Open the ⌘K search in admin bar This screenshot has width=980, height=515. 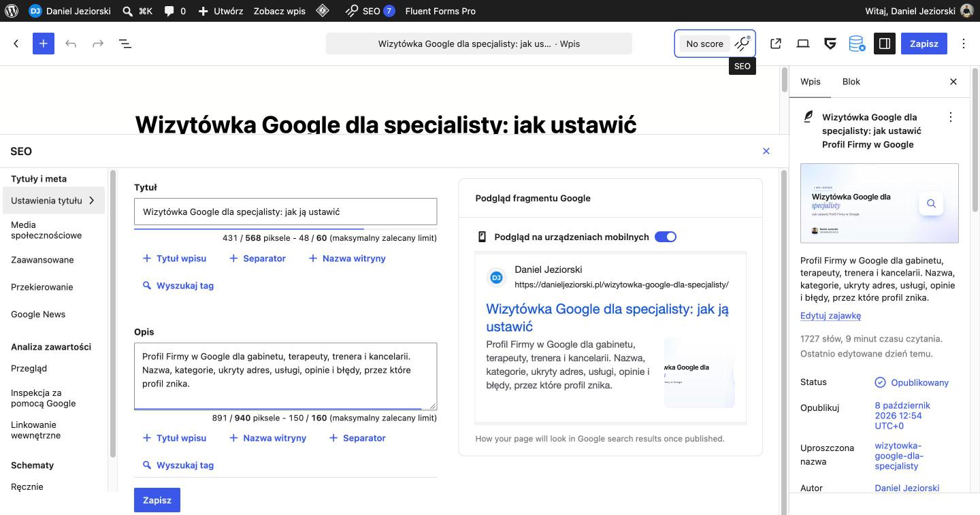point(137,11)
